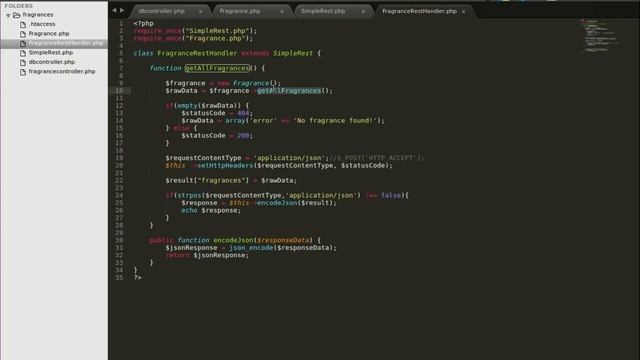Viewport: 640px width, 360px height.
Task: Close the fragranceRestHandler.php tab
Action: point(463,12)
